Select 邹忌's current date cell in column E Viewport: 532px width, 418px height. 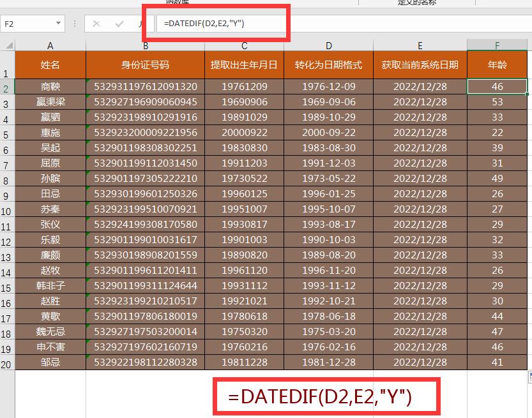click(x=420, y=362)
